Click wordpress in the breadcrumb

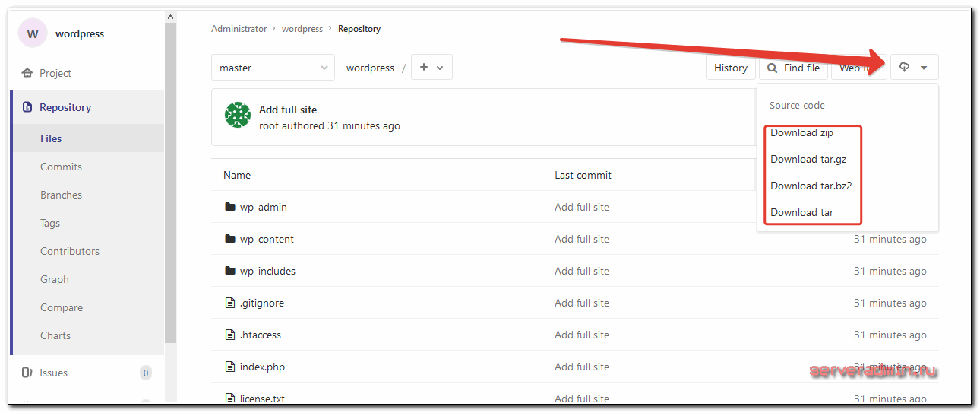pyautogui.click(x=302, y=29)
